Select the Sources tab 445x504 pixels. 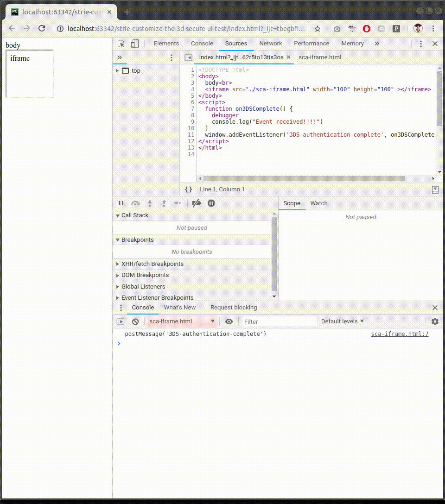pos(236,44)
